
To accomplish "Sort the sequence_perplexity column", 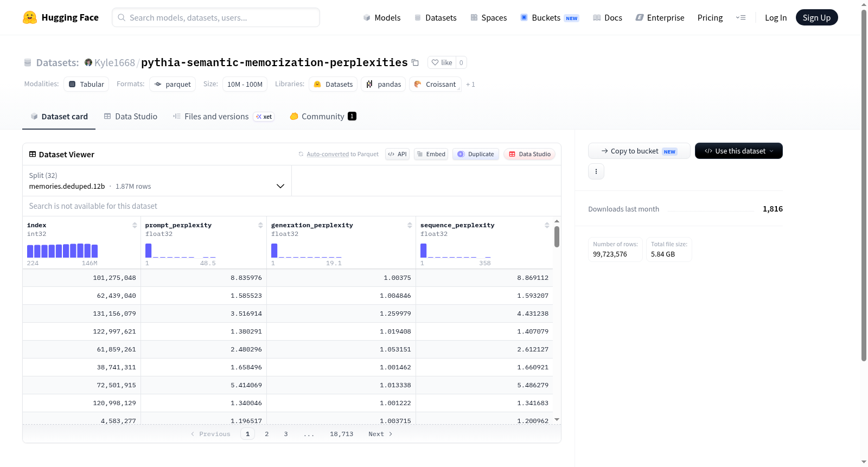I will pos(547,225).
